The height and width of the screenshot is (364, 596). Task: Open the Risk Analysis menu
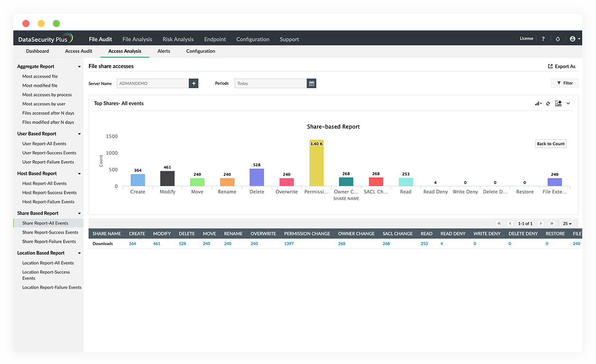click(178, 39)
